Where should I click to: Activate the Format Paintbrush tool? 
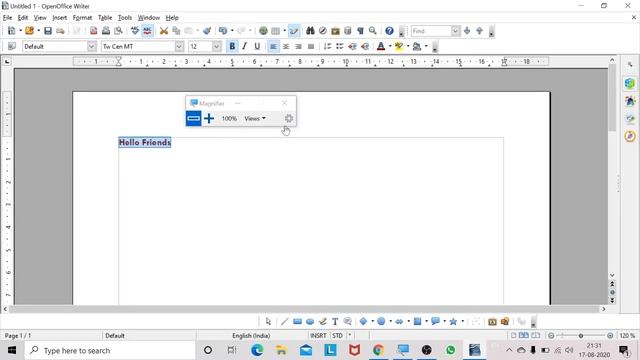(x=207, y=31)
